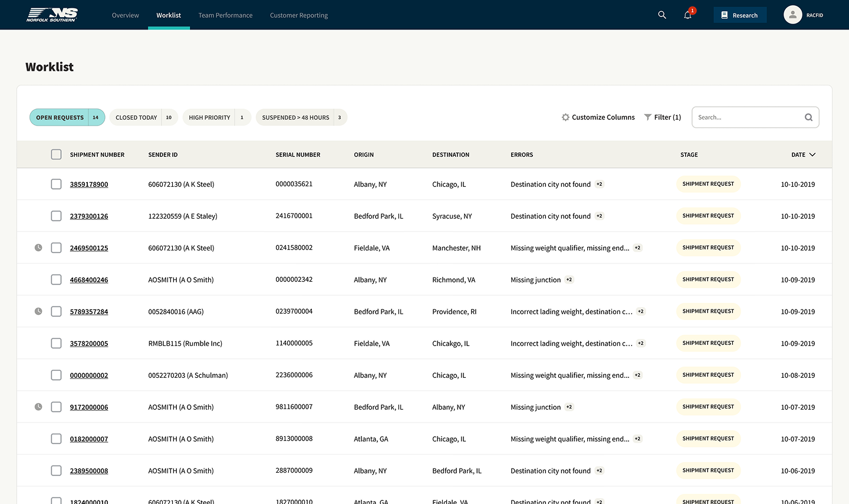The width and height of the screenshot is (849, 504).
Task: Expand +2 errors on row 2379300126
Action: (599, 216)
